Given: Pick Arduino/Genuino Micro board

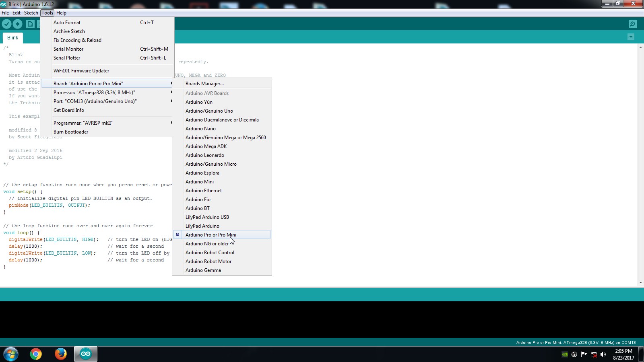Looking at the screenshot, I should coord(222,164).
